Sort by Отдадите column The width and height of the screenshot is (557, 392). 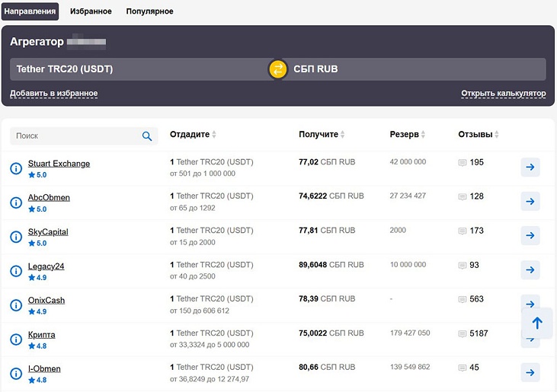(x=193, y=135)
